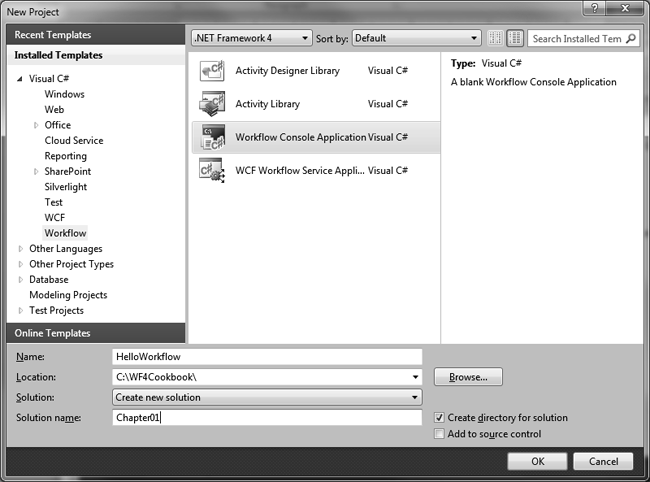Viewport: 650px width, 482px height.
Task: Enable Add to source control checkbox
Action: tap(439, 434)
